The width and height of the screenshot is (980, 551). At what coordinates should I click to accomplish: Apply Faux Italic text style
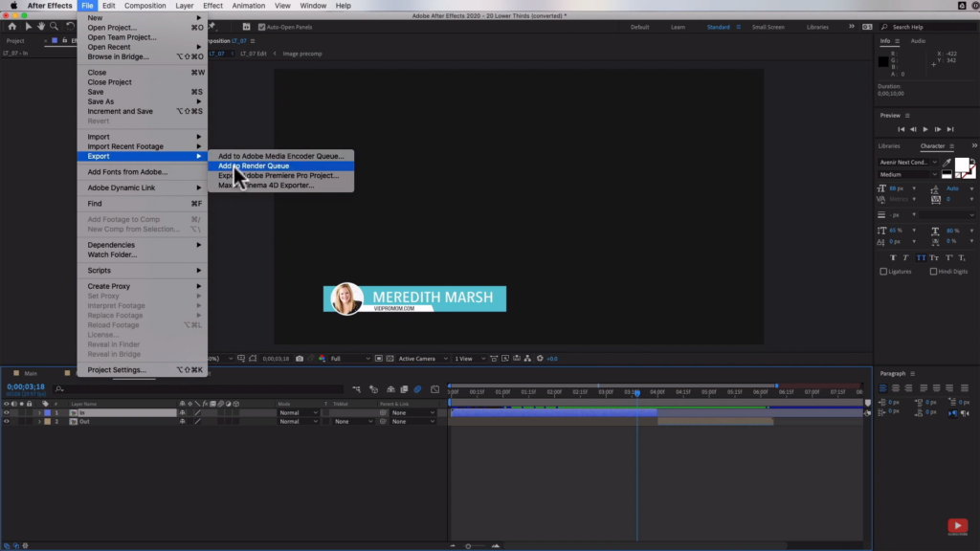[x=905, y=258]
